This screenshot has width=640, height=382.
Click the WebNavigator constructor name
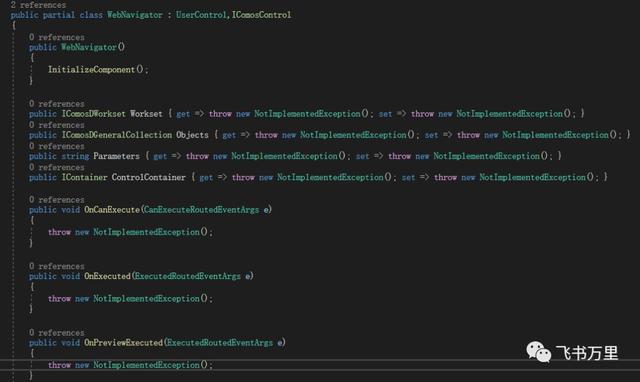[x=89, y=47]
